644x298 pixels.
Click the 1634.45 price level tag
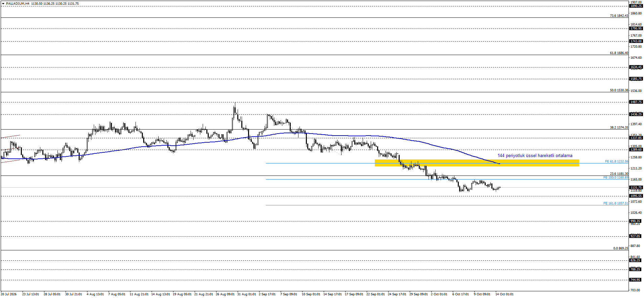[x=636, y=67]
